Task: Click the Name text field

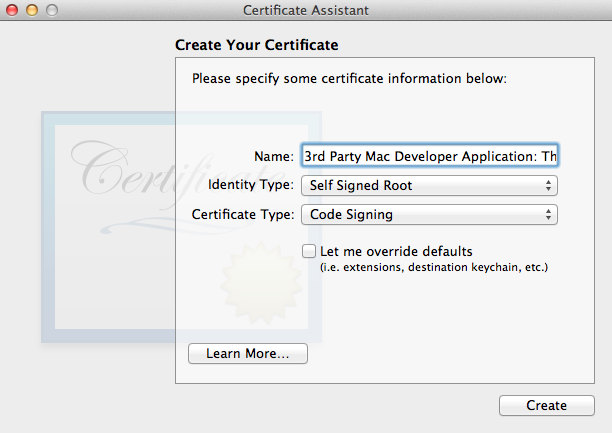Action: coord(428,156)
